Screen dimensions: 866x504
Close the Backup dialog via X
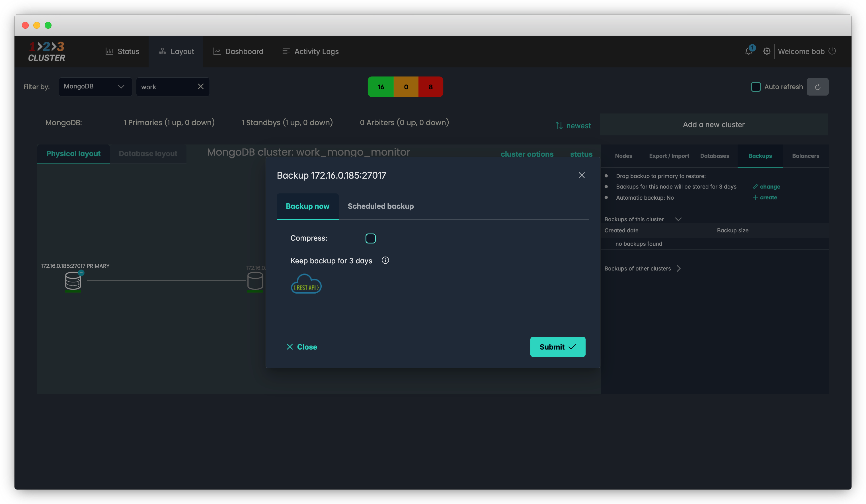point(581,175)
